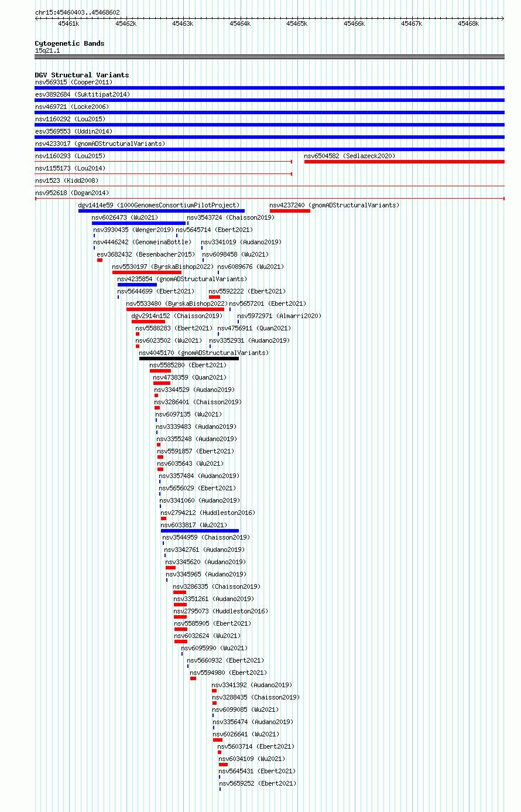This screenshot has width=521, height=812.
Task: Click nsv5659252 (Ebert2021) label
Action: 258,784
